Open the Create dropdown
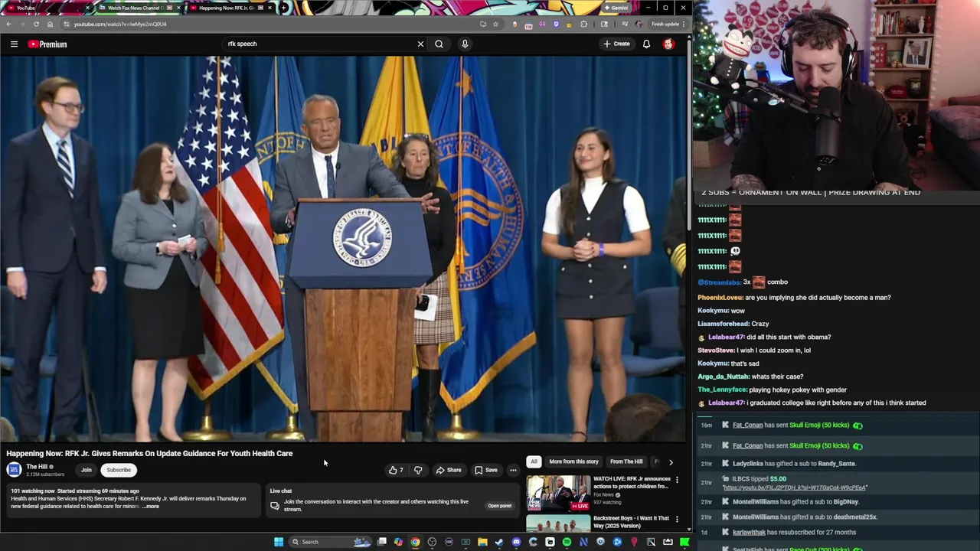 [x=616, y=44]
